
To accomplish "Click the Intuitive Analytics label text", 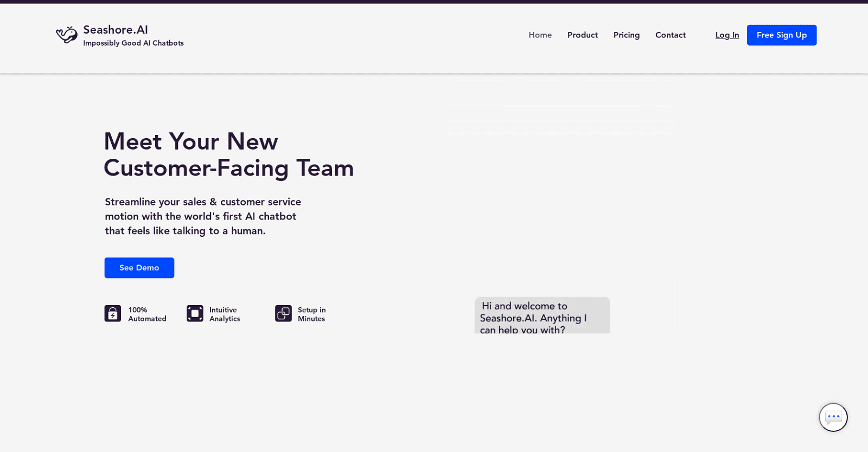I will 225,314.
